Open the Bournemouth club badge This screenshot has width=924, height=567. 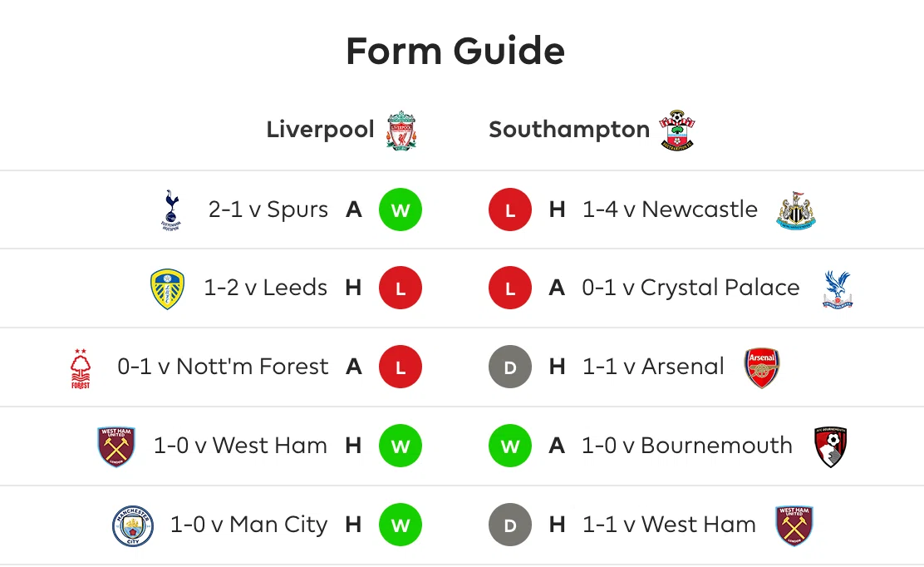(x=831, y=446)
